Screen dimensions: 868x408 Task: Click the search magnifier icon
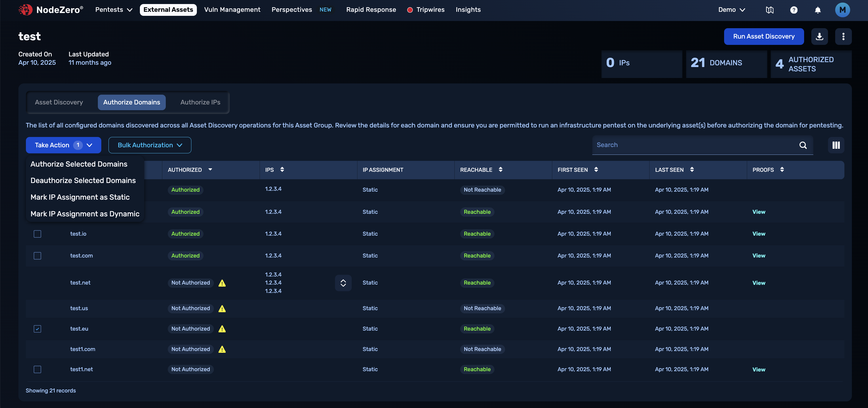pos(803,145)
